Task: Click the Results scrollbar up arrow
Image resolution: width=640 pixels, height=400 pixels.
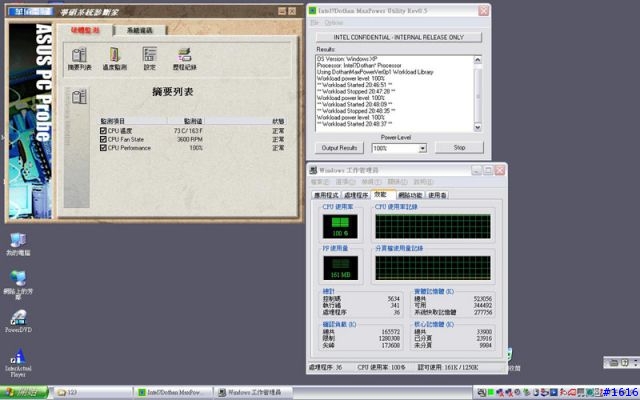Action: [477, 60]
